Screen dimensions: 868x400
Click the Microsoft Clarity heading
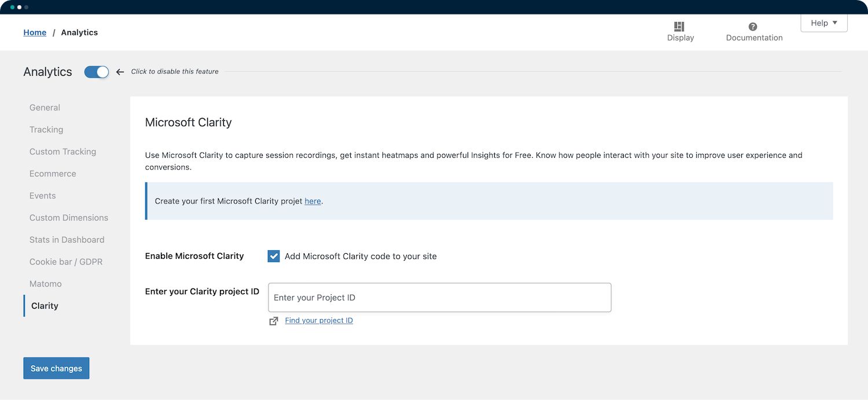click(x=188, y=122)
